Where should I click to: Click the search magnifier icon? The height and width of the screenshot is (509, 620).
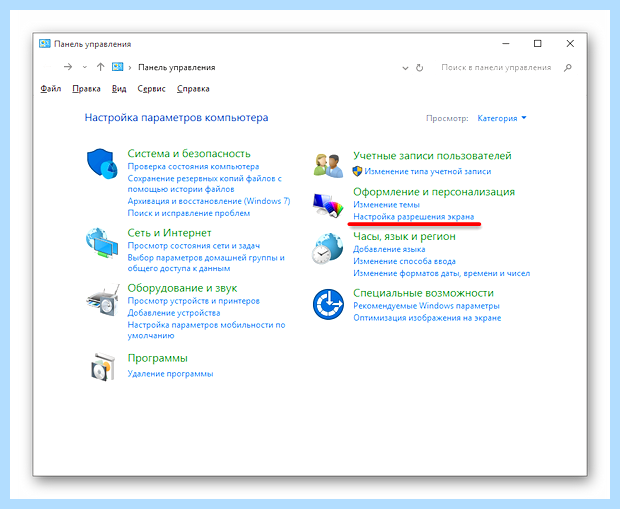[568, 68]
